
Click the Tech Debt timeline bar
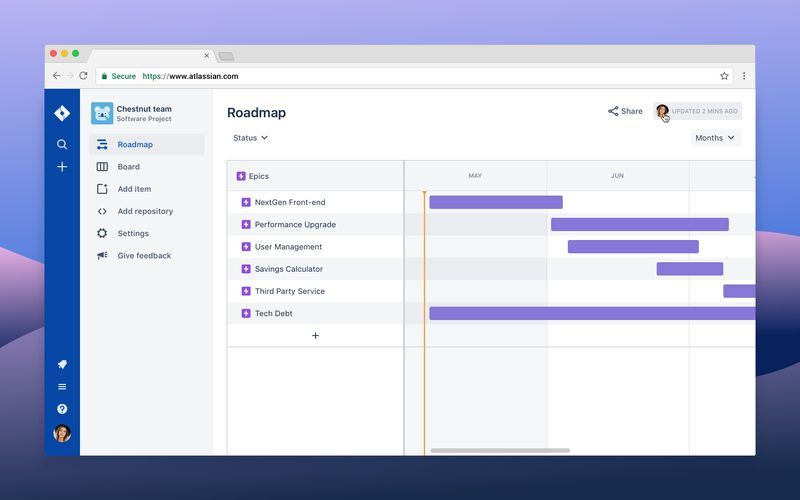(x=592, y=313)
